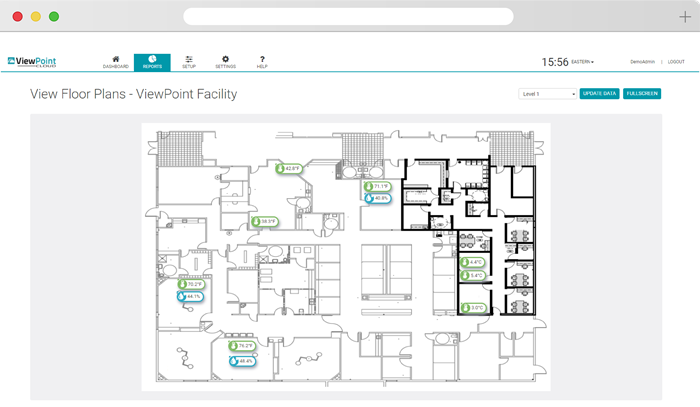Click the green maximize window button
700x407 pixels.
54,17
